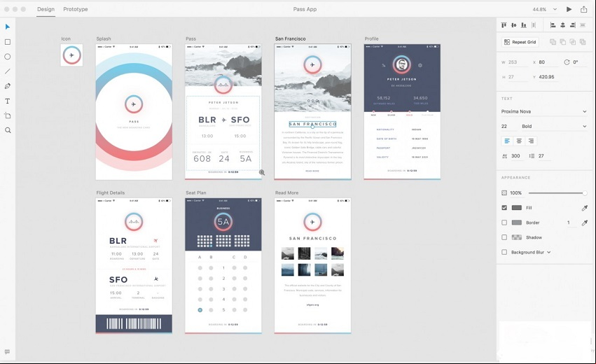Apply the Intersect boolean operation

[573, 42]
